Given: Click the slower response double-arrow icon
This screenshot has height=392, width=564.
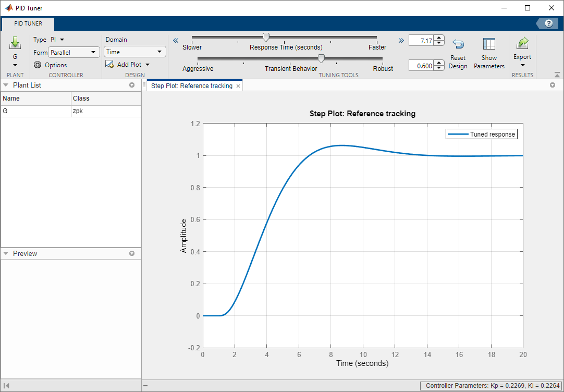Looking at the screenshot, I should (176, 40).
